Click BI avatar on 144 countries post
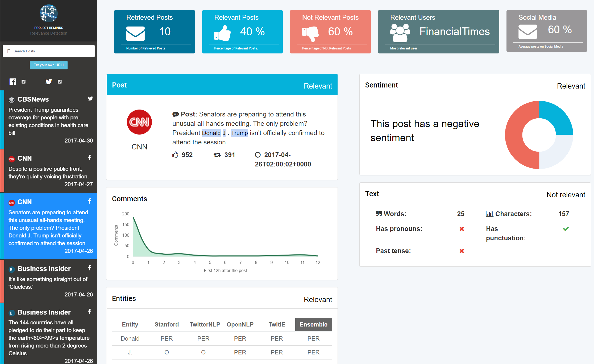 (11, 313)
